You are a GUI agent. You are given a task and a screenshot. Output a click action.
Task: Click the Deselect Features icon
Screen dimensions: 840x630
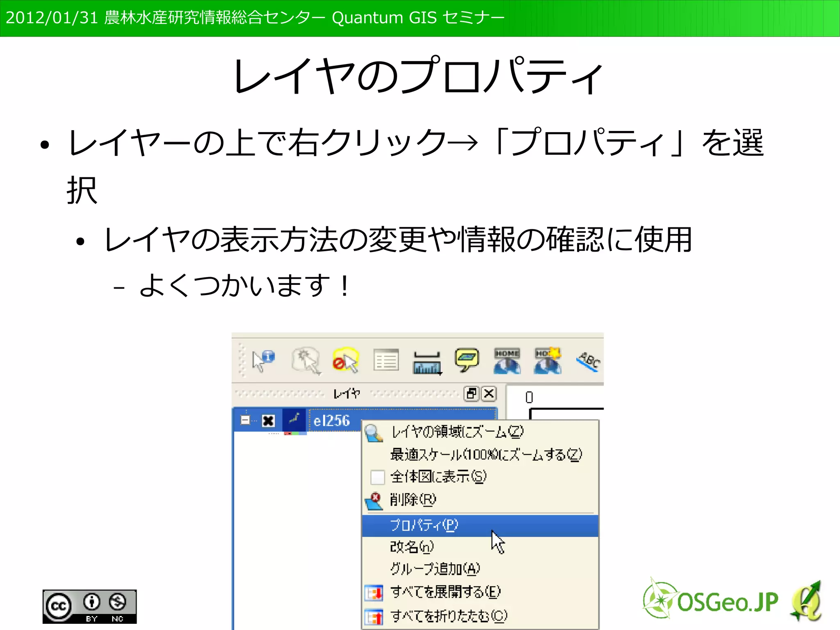[345, 360]
